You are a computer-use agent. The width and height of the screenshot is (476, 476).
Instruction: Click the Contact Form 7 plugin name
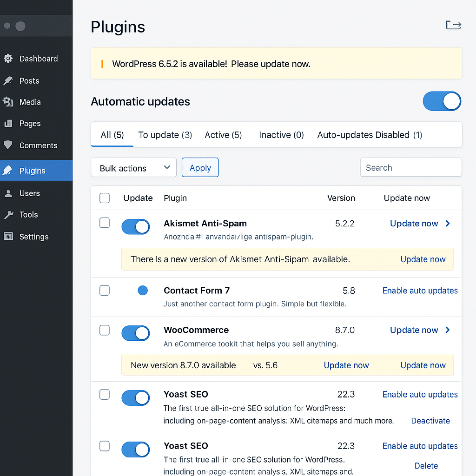(197, 291)
